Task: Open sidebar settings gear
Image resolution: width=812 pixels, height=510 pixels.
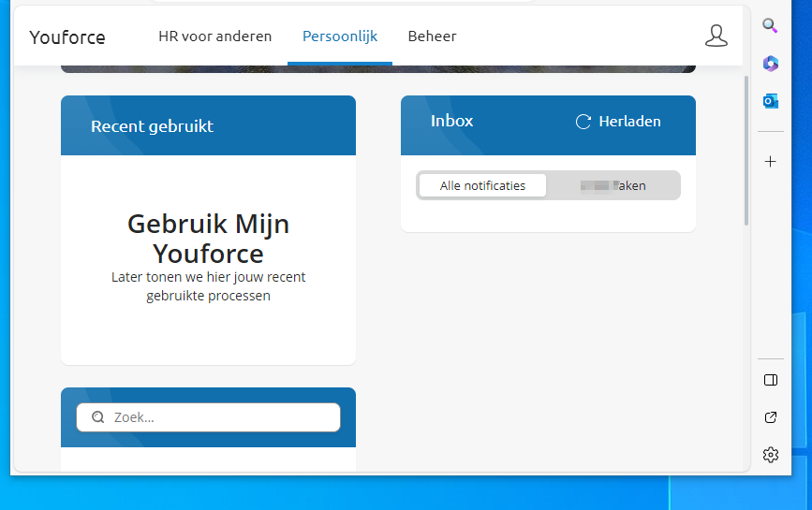Action: [x=771, y=455]
